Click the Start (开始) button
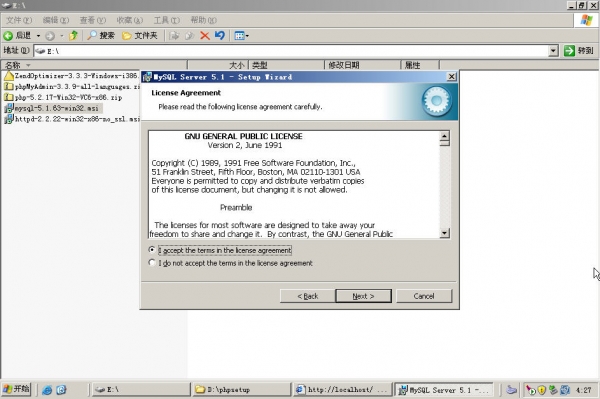 (16, 389)
